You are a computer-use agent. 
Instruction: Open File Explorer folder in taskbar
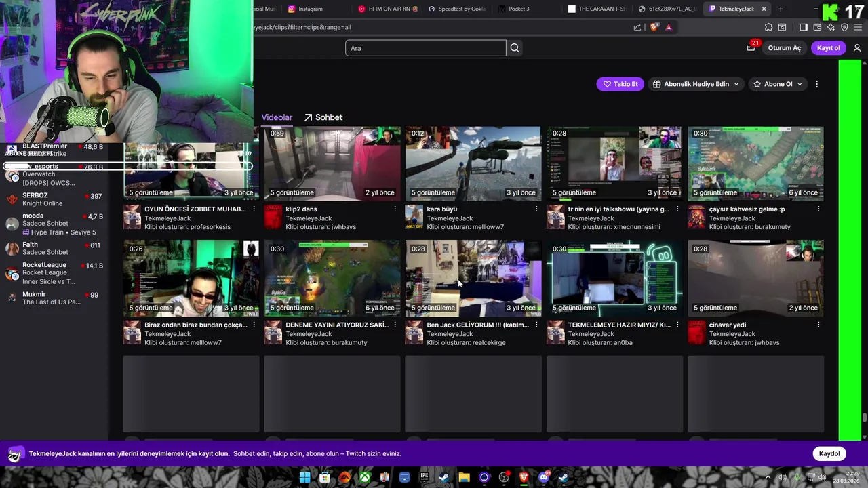(x=464, y=477)
